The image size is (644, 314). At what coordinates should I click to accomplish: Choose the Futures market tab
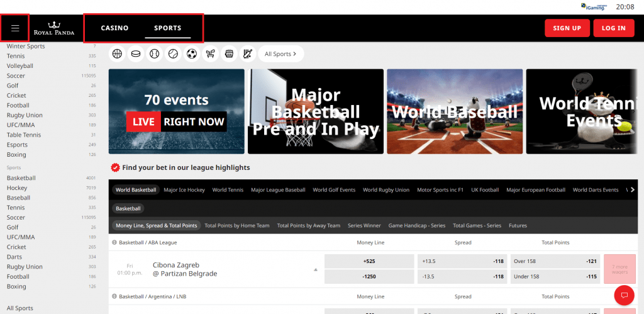click(518, 225)
